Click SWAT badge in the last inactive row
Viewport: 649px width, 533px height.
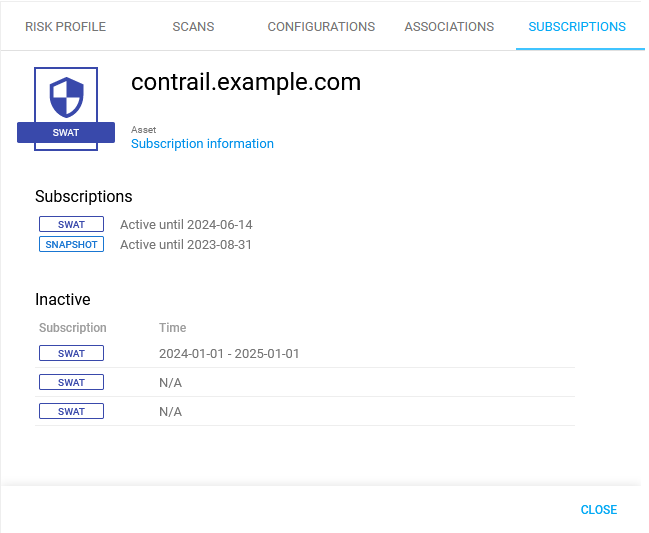pyautogui.click(x=71, y=411)
